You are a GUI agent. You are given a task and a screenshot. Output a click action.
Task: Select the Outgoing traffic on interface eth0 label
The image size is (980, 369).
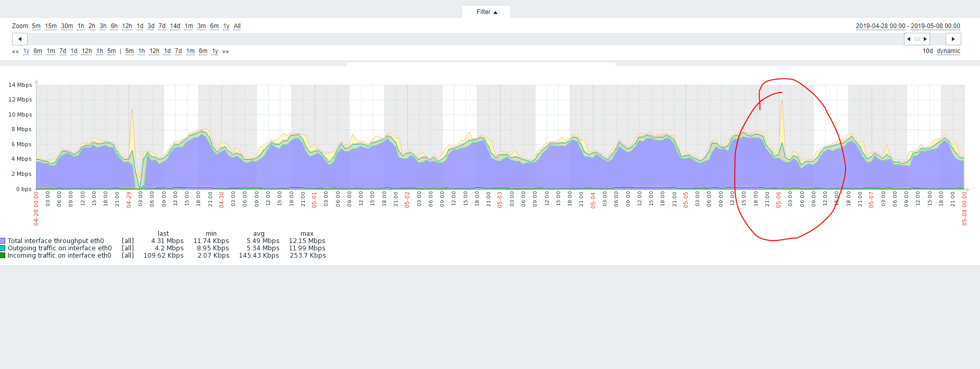(59, 248)
